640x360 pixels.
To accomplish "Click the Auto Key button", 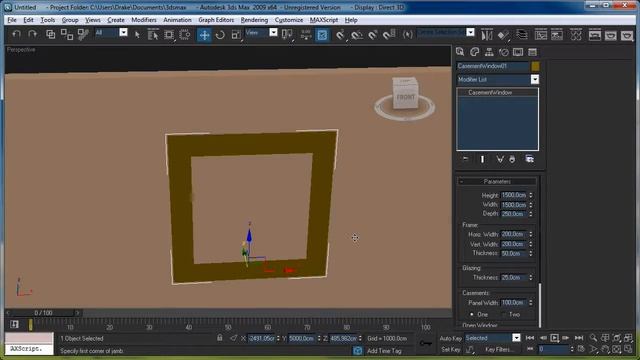I will pos(450,338).
